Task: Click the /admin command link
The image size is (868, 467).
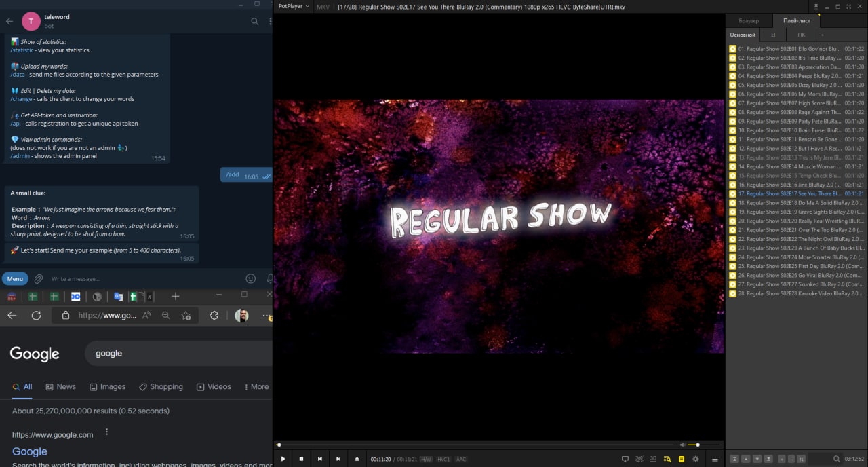Action: (x=20, y=156)
